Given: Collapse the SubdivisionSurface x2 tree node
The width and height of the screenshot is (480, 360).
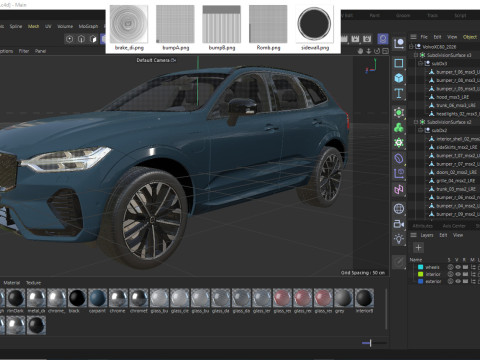Looking at the screenshot, I should (x=416, y=122).
